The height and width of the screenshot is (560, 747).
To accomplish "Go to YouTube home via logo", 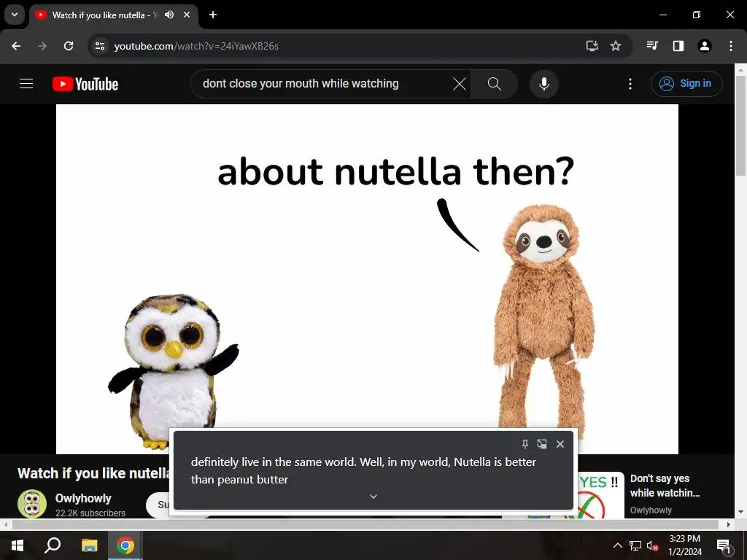I will click(85, 84).
